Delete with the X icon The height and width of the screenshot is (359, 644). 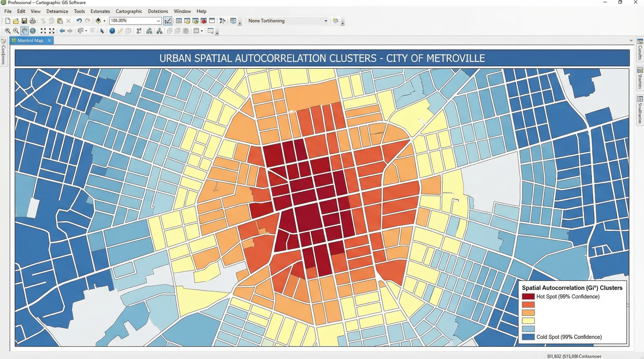tap(68, 21)
